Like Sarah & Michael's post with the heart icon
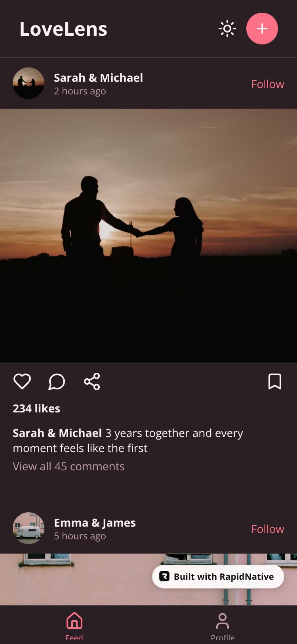Viewport: 297px width, 644px height. click(x=22, y=381)
